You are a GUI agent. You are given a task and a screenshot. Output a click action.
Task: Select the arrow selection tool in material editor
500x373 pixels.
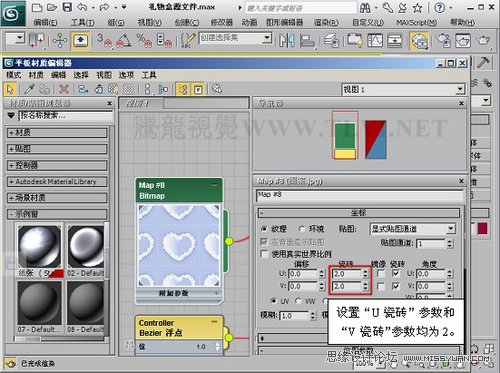[10, 89]
